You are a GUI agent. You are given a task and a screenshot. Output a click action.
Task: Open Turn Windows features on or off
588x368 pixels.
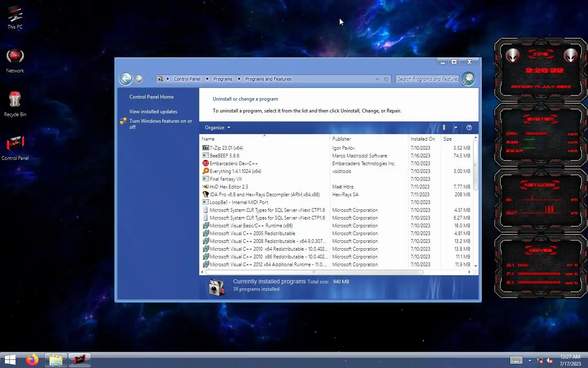(160, 124)
